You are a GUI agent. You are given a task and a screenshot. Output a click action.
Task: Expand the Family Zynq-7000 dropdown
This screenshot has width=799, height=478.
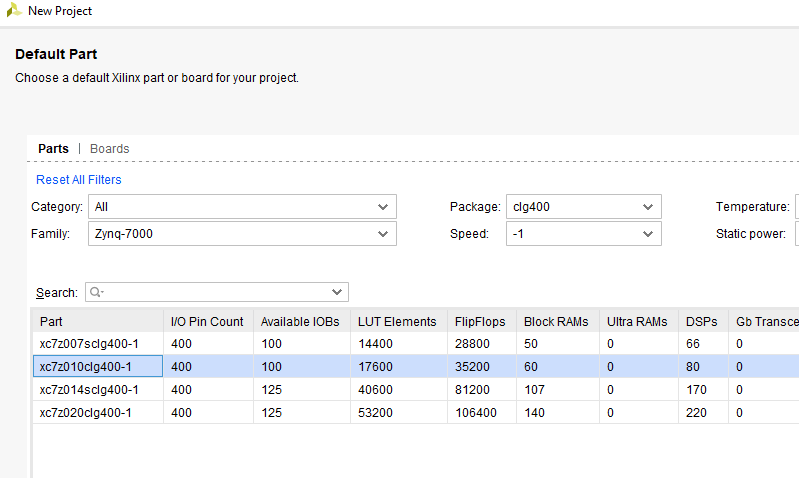click(x=242, y=233)
